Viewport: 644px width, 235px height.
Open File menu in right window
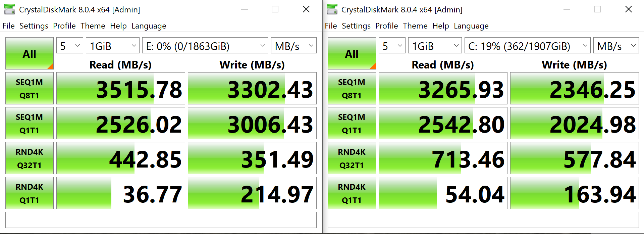[331, 26]
